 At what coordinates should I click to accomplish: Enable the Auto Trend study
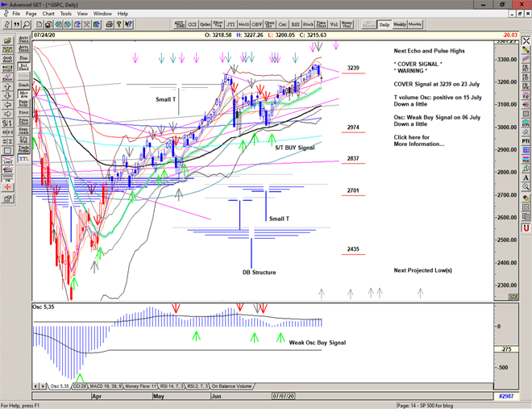[23, 48]
